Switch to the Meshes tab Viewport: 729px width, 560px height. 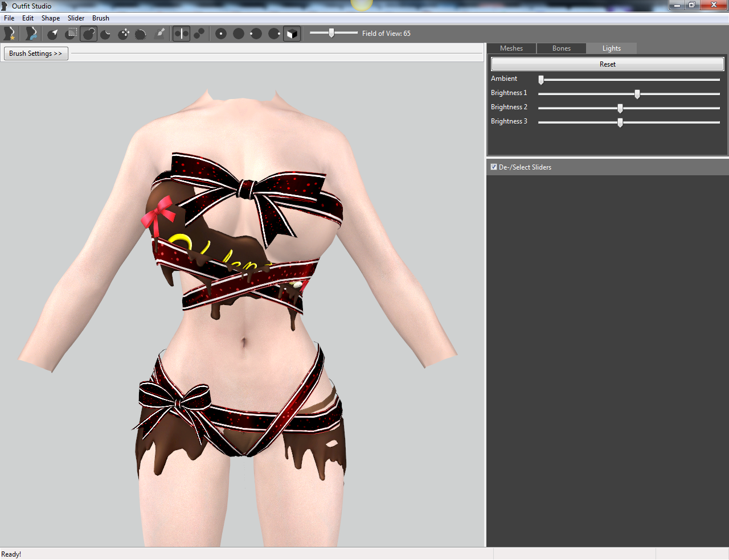coord(511,48)
